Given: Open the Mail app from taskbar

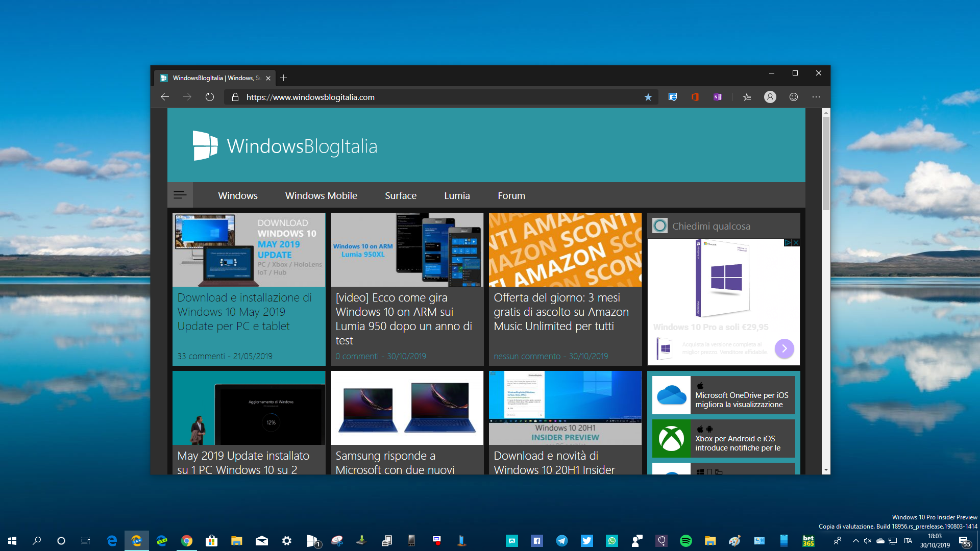Looking at the screenshot, I should point(262,541).
